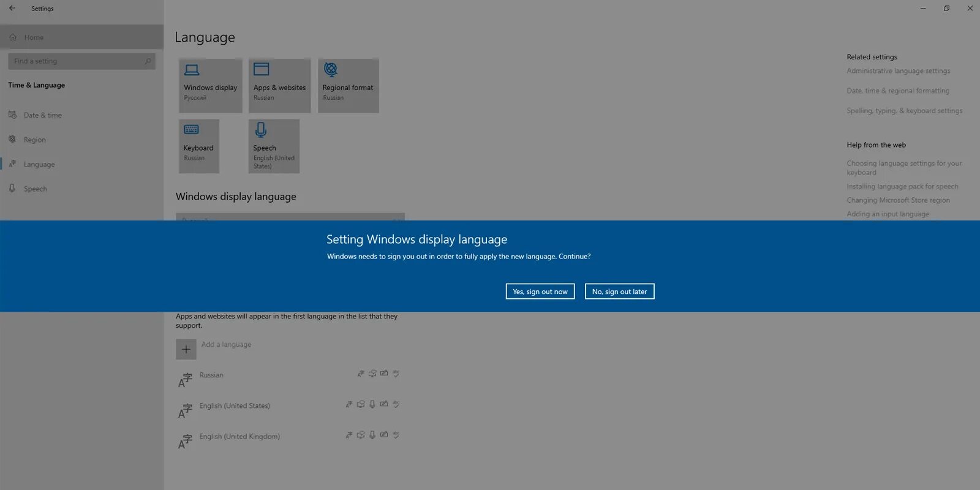Click the spell-check feature icon for English (United Kingdom)
Image resolution: width=980 pixels, height=490 pixels.
pyautogui.click(x=396, y=434)
